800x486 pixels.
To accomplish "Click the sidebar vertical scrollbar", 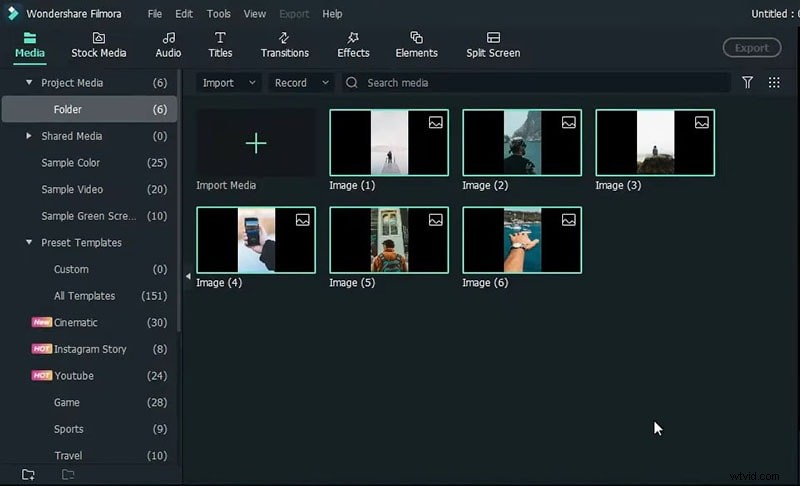I will coord(179,201).
